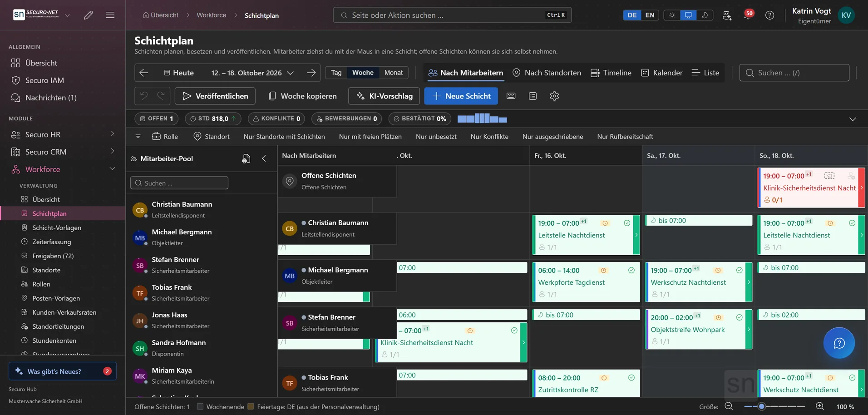Toggle the hamburger menu icon beside the logo
Image resolution: width=868 pixels, height=415 pixels.
pyautogui.click(x=110, y=15)
